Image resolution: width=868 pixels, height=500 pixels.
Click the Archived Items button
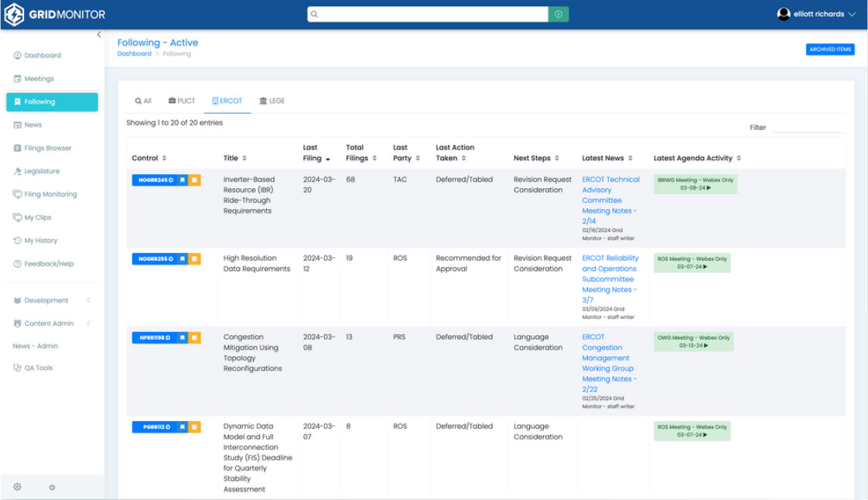830,50
